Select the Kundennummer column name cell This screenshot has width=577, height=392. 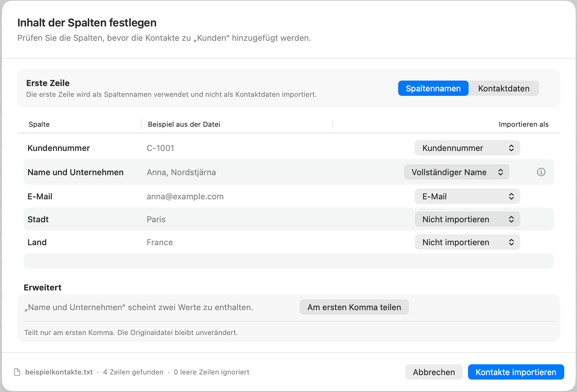(59, 148)
